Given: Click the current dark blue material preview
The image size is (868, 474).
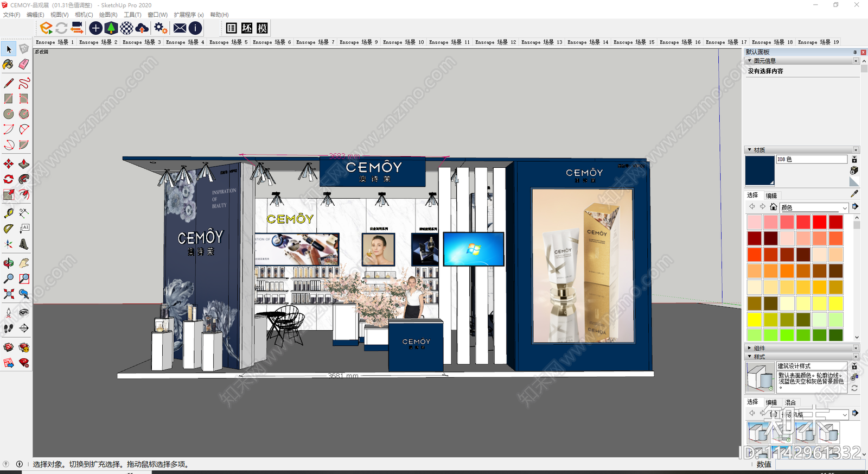Looking at the screenshot, I should click(759, 170).
